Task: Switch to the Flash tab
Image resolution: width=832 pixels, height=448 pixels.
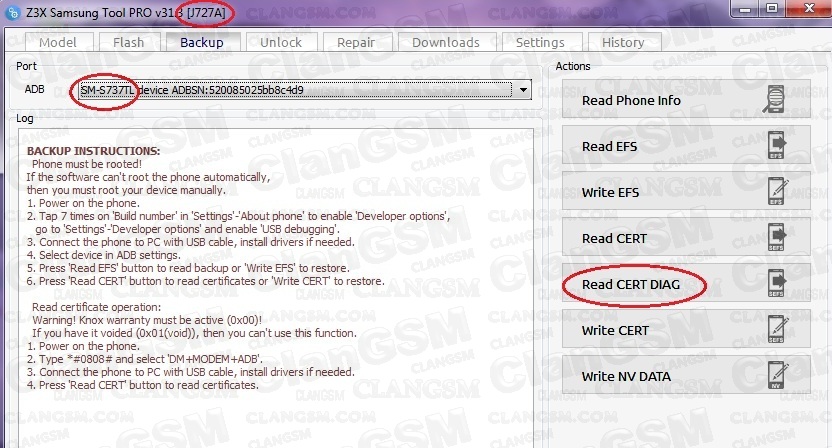Action: (x=128, y=42)
